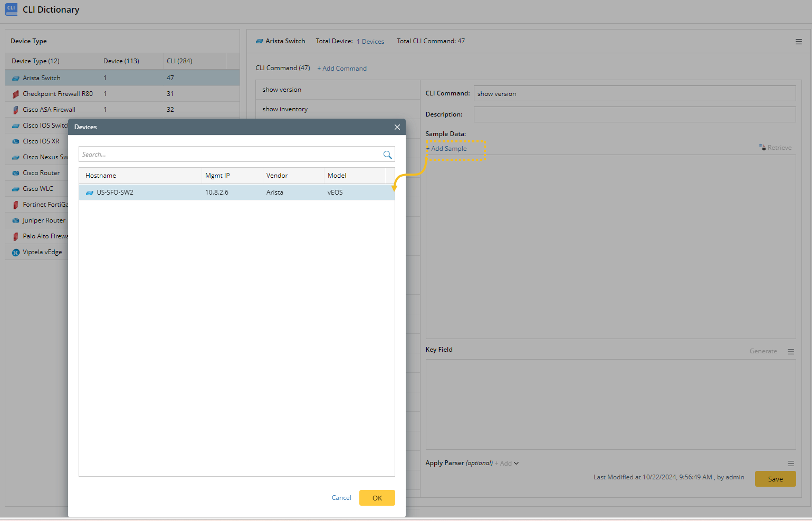Click the search magnifier icon in Devices dialog
The height and width of the screenshot is (521, 812).
pos(387,155)
